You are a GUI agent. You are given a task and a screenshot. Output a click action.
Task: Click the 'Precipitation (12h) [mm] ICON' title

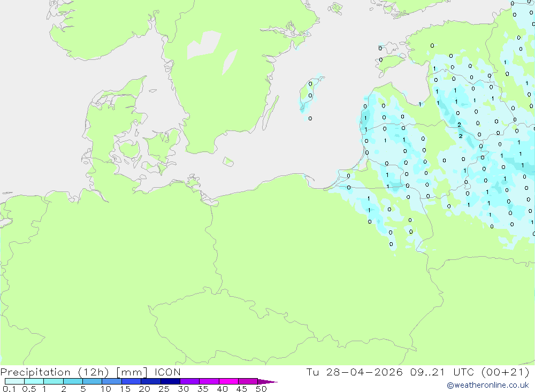(x=90, y=372)
